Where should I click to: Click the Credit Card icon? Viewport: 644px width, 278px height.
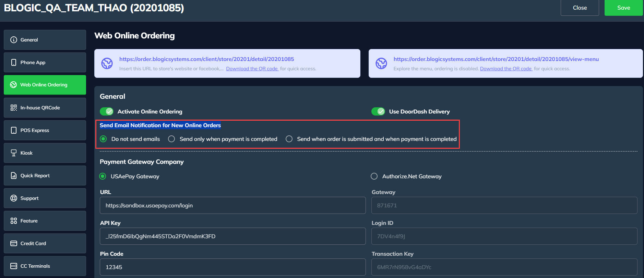[14, 243]
